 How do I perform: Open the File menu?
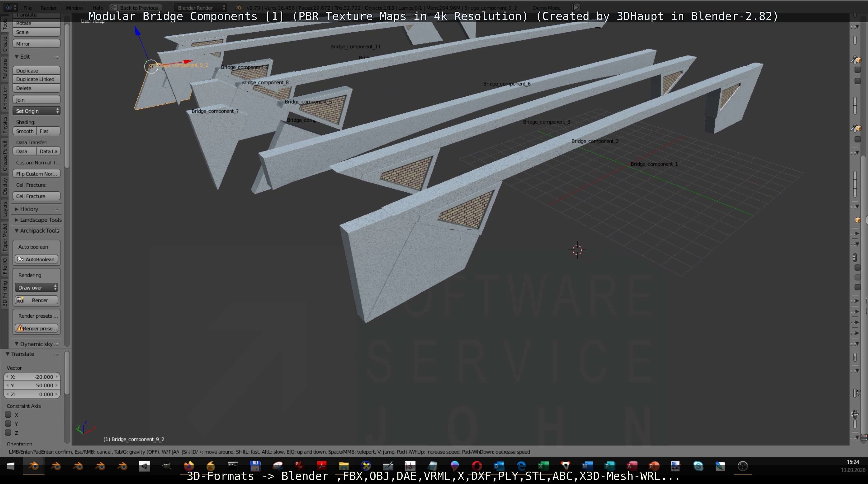pos(27,7)
